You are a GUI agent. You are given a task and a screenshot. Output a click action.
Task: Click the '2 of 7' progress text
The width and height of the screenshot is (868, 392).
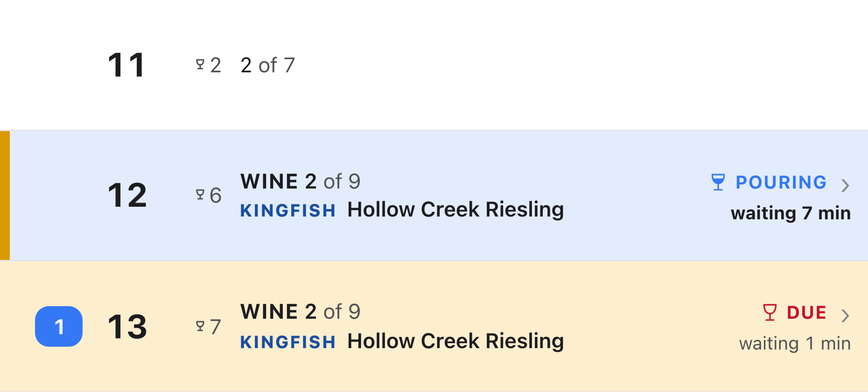coord(268,65)
